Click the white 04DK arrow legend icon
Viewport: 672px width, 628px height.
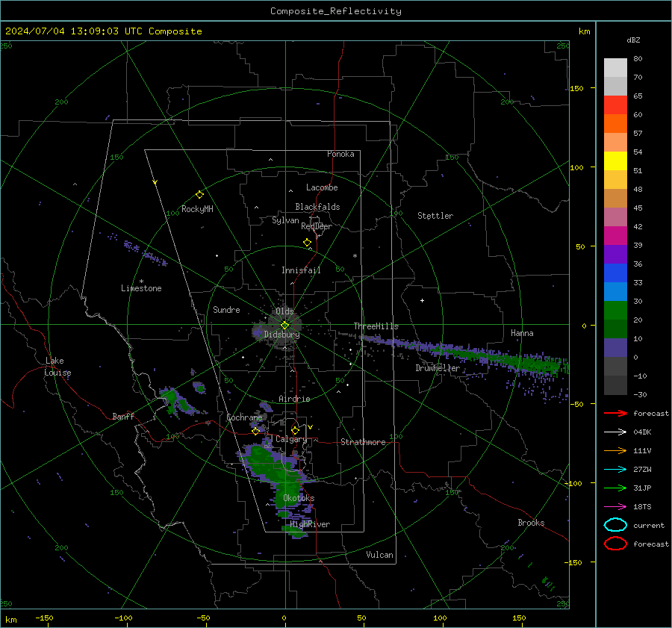coord(615,432)
